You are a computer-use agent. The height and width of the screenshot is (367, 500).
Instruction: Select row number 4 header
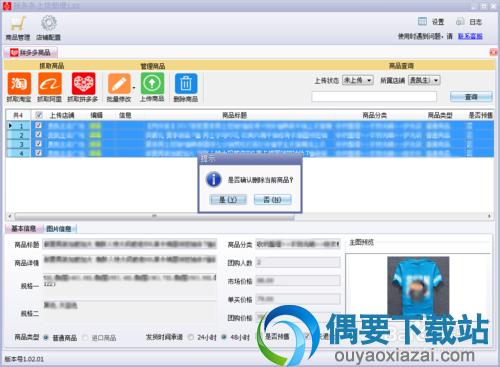tap(18, 153)
